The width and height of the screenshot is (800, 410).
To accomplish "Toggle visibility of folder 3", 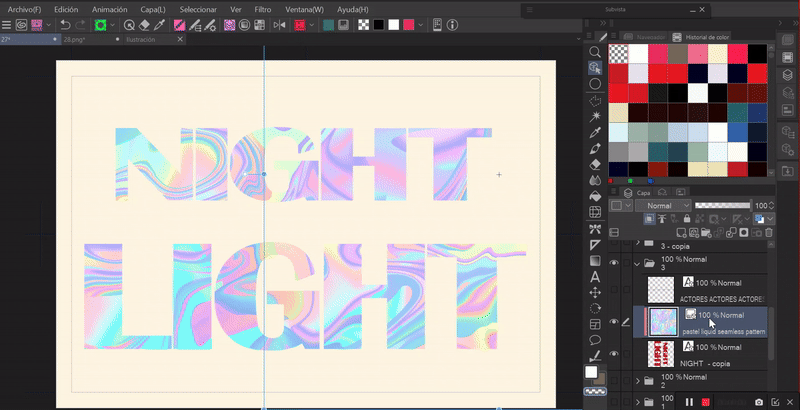I will [x=614, y=263].
